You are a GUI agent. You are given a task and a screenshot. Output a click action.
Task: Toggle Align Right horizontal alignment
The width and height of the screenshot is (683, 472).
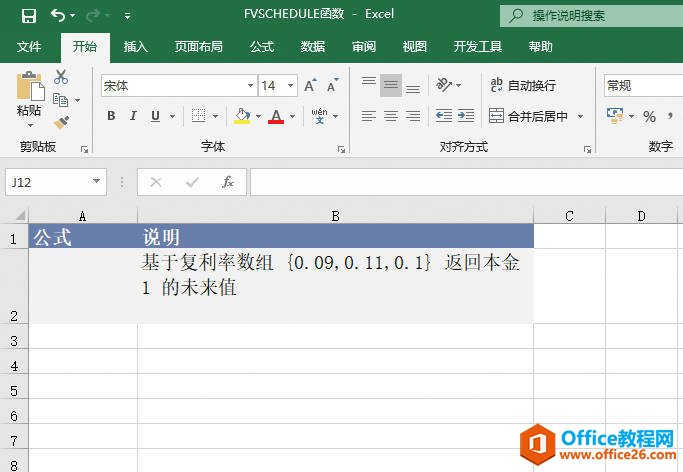413,116
